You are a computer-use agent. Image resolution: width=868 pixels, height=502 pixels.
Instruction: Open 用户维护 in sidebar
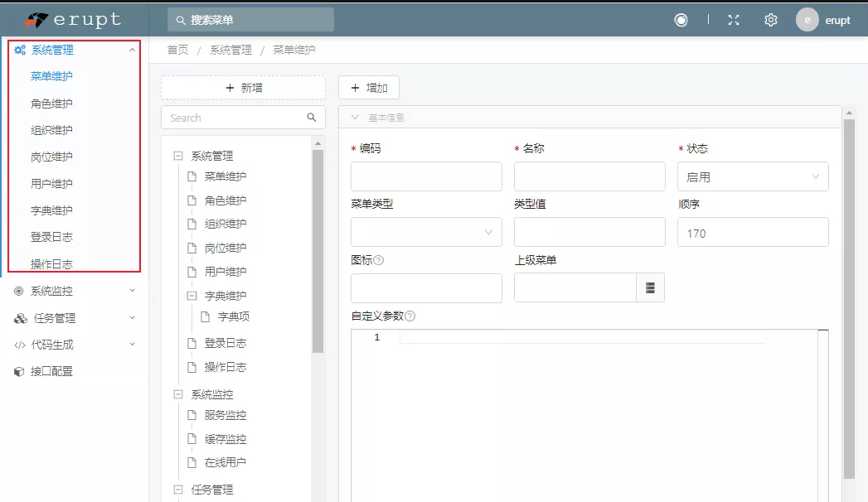click(x=51, y=184)
